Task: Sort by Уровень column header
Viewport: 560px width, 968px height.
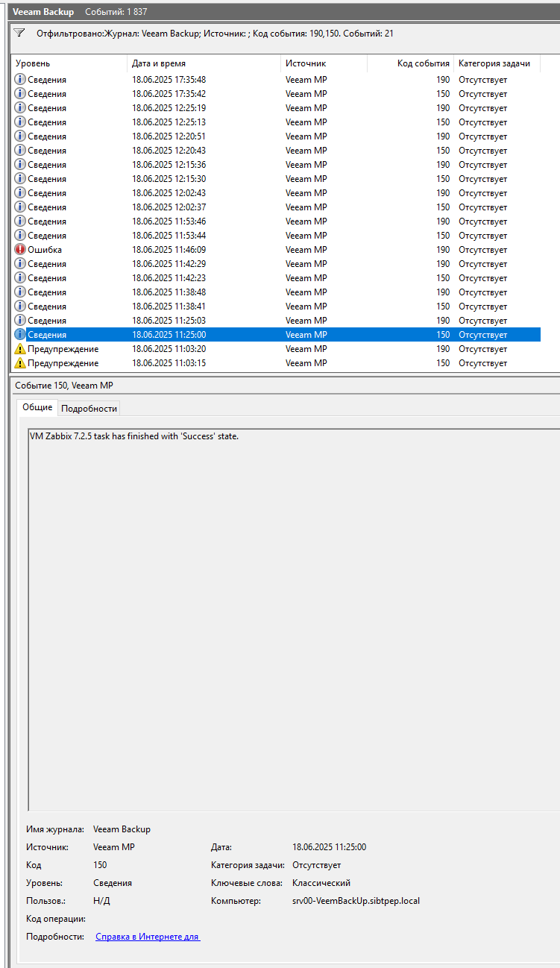Action: pyautogui.click(x=69, y=64)
